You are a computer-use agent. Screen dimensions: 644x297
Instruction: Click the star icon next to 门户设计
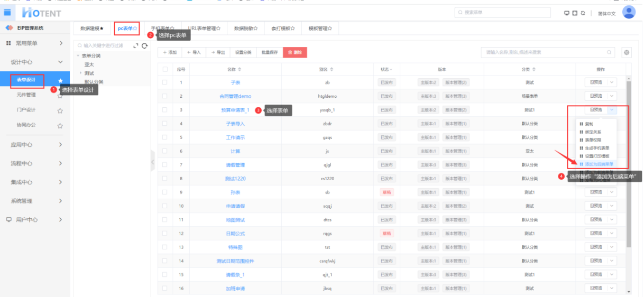60,110
